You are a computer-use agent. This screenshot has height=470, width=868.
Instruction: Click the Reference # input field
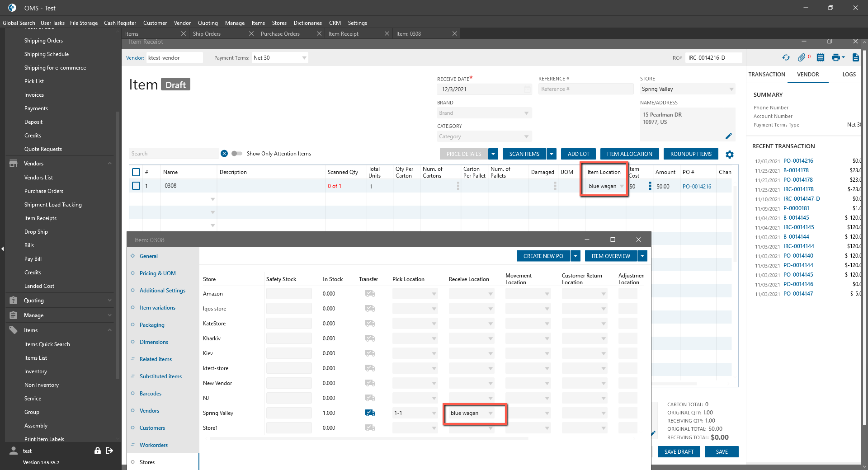pyautogui.click(x=585, y=89)
